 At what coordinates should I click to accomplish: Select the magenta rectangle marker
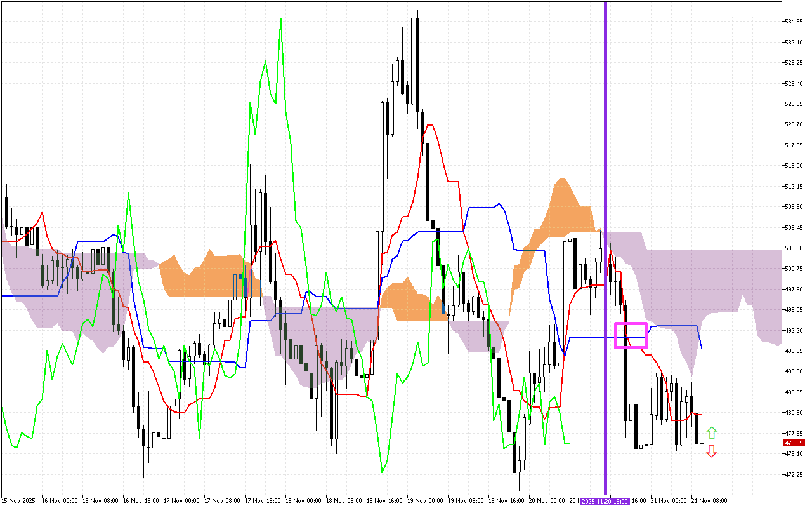(631, 335)
